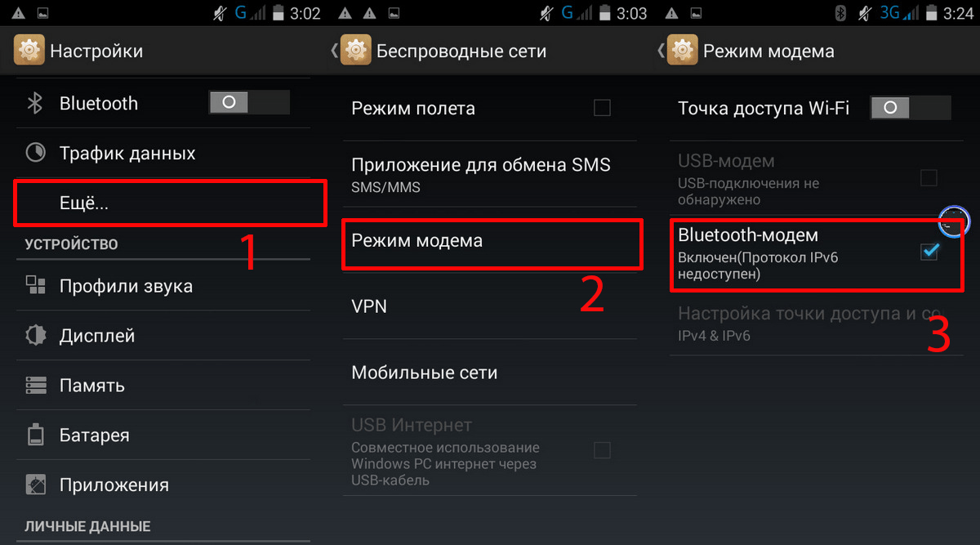The image size is (980, 545).
Task: Tap the Bluetooth icon in settings list
Action: [x=35, y=104]
